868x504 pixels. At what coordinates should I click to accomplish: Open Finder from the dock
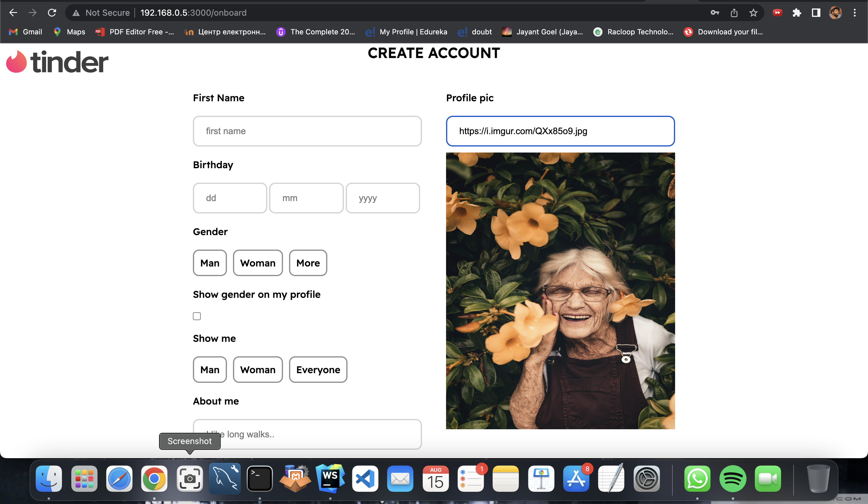pos(49,478)
